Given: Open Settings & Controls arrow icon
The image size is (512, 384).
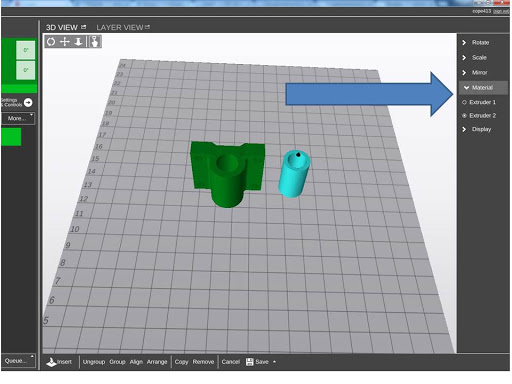Looking at the screenshot, I should click(28, 102).
